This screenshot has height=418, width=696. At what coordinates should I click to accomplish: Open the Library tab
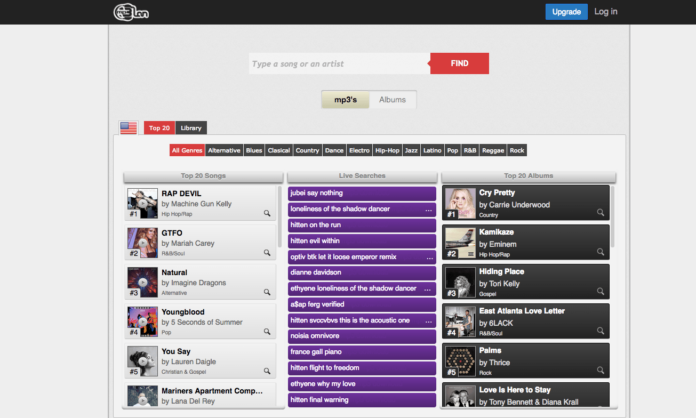[x=191, y=128]
